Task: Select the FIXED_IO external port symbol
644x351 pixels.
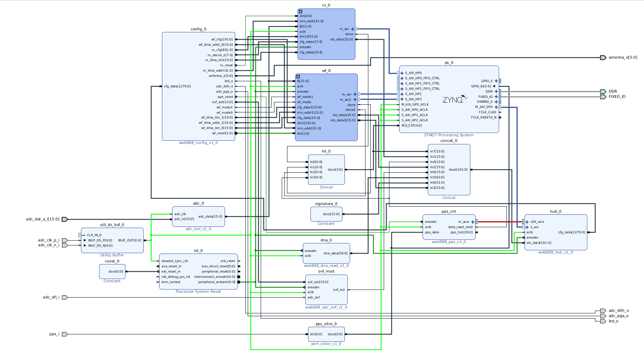Action: [603, 97]
